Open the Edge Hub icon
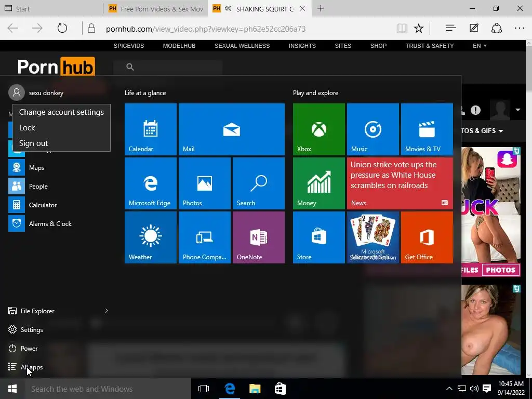Image resolution: width=532 pixels, height=399 pixels. point(450,28)
